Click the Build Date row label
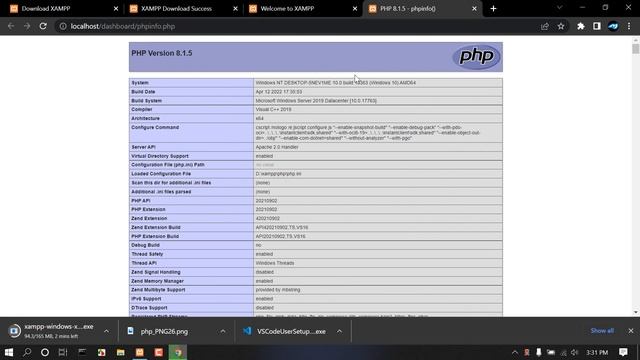 point(143,92)
